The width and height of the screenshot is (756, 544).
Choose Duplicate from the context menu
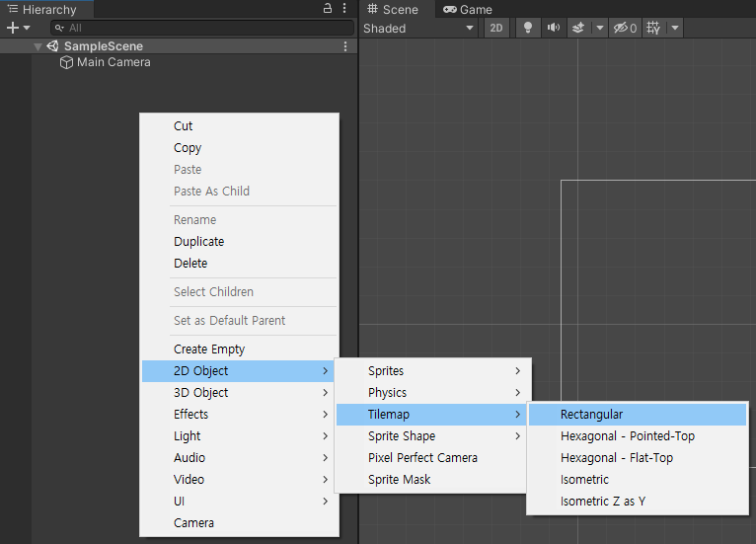[239, 242]
